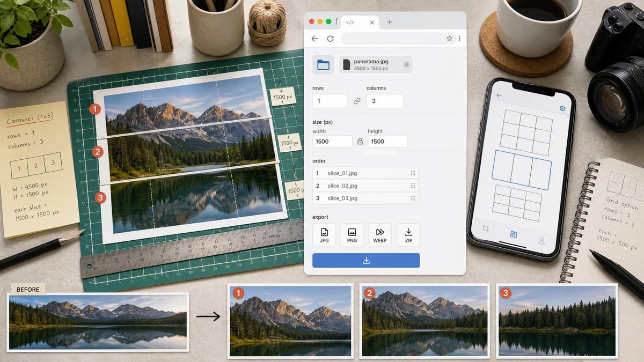This screenshot has height=362, width=644.
Task: Grab the drag handle for slice_02.jpg
Action: coord(413,186)
